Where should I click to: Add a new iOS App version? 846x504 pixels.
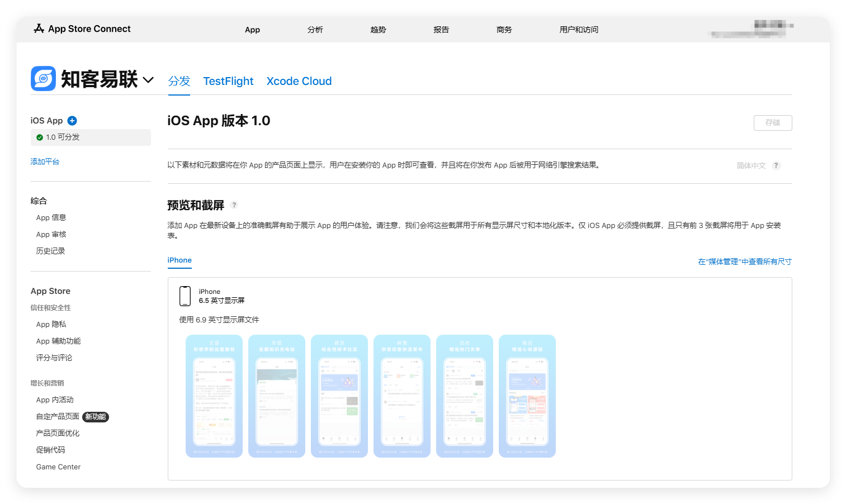(72, 121)
